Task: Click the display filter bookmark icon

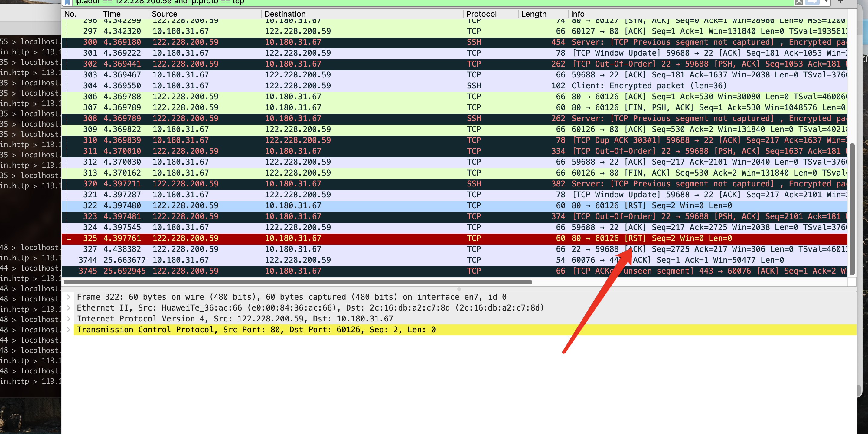Action: [x=67, y=2]
